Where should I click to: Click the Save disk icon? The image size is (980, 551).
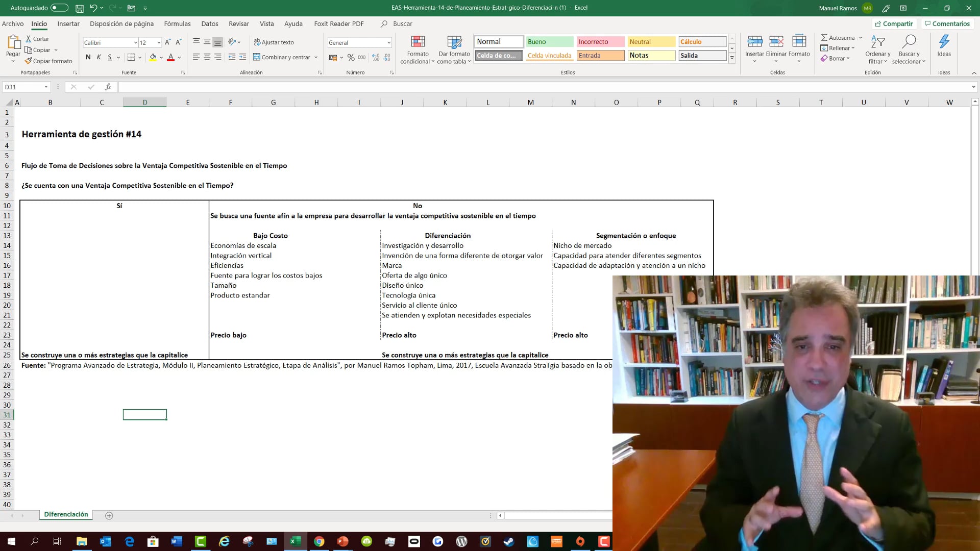click(80, 8)
